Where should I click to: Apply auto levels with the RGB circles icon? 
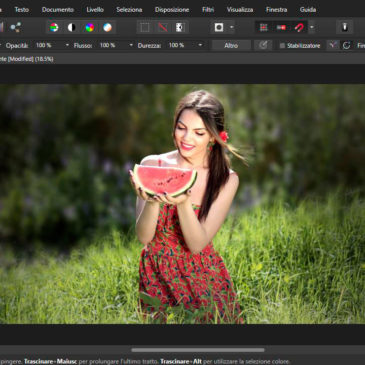click(x=54, y=27)
